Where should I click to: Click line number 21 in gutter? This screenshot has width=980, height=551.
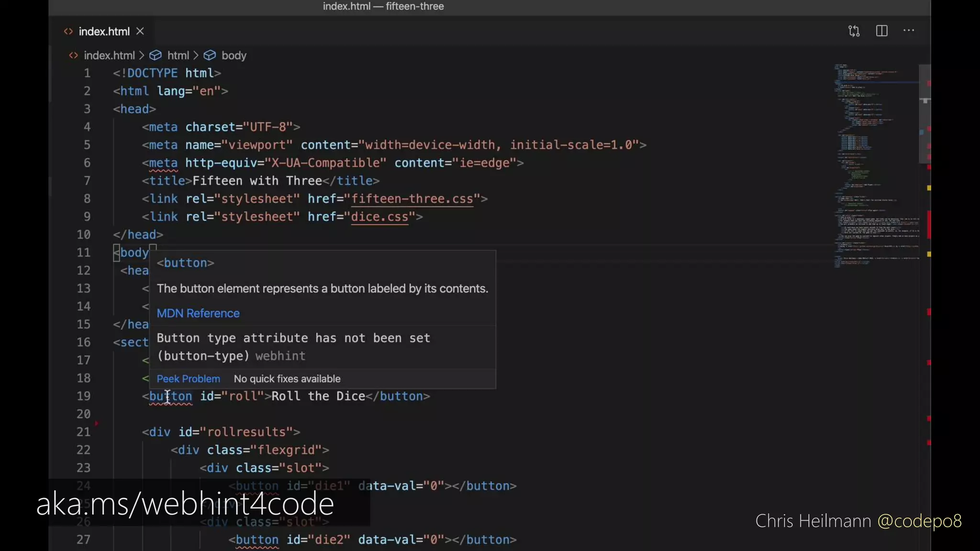(x=84, y=432)
